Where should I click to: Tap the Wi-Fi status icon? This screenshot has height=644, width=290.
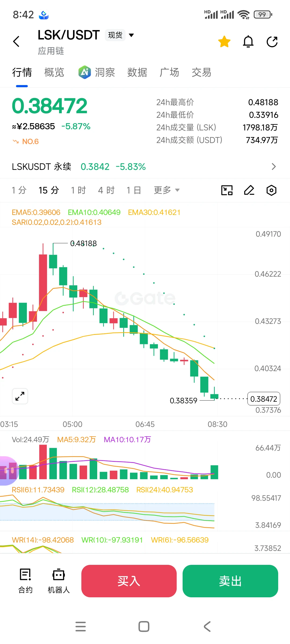click(244, 14)
